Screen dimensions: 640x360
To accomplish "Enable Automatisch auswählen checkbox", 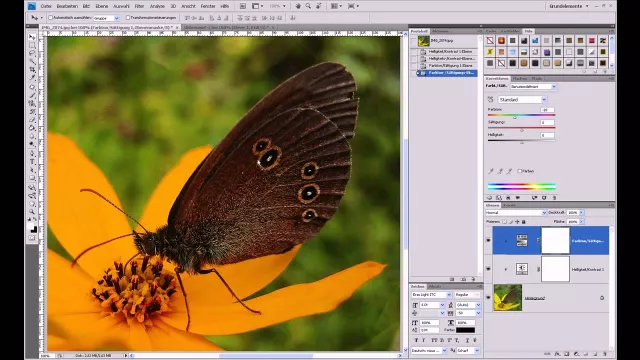I will (51, 18).
